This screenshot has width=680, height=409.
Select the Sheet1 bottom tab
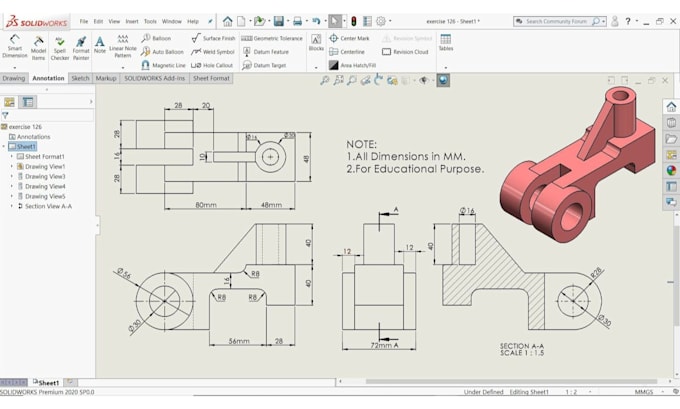pos(46,383)
